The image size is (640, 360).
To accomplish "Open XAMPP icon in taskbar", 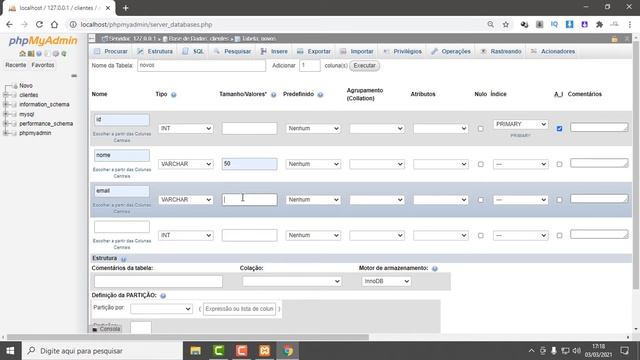I will (x=264, y=351).
